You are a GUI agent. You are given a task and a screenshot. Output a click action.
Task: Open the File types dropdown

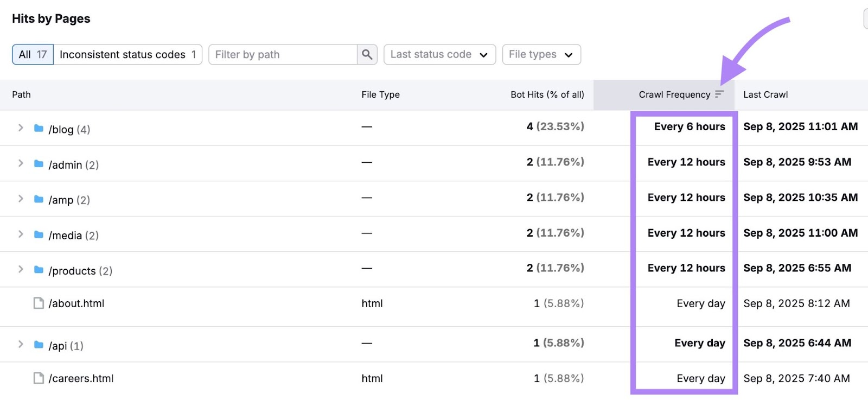(541, 54)
